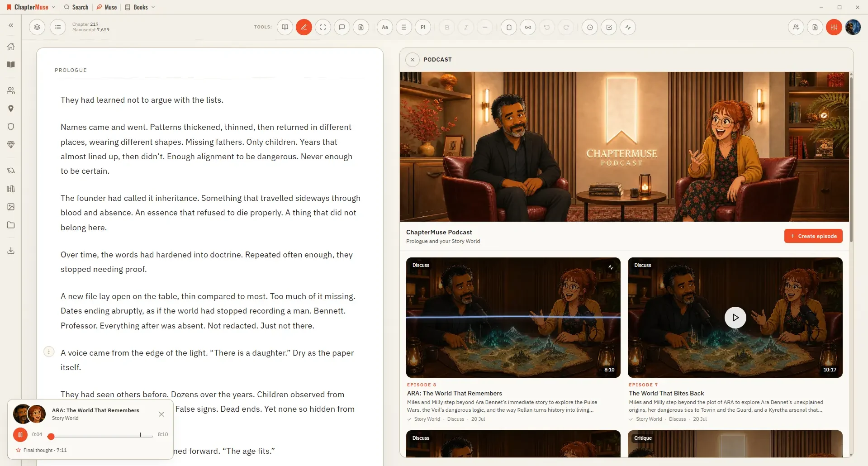Open the document notes tool in Tools

361,27
